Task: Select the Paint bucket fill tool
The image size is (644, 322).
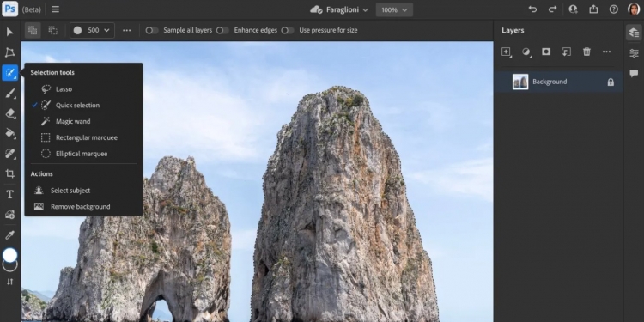Action: (x=9, y=133)
